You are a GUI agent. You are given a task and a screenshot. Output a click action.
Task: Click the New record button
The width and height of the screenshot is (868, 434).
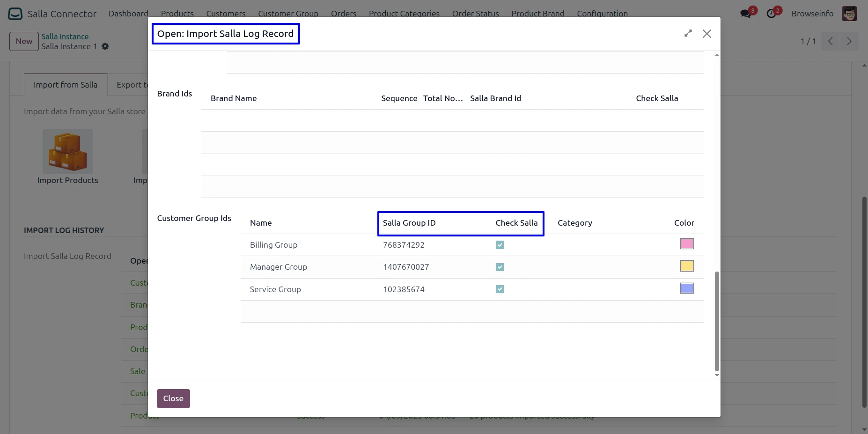coord(24,41)
